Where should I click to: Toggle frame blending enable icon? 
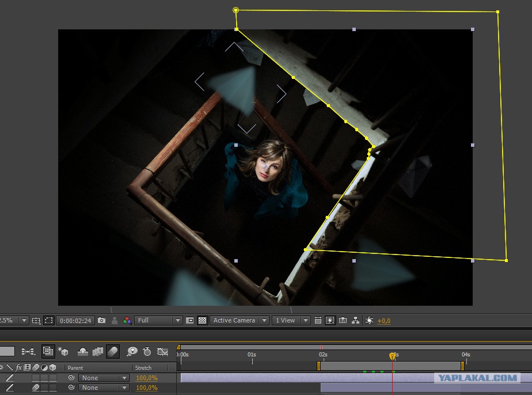98,352
